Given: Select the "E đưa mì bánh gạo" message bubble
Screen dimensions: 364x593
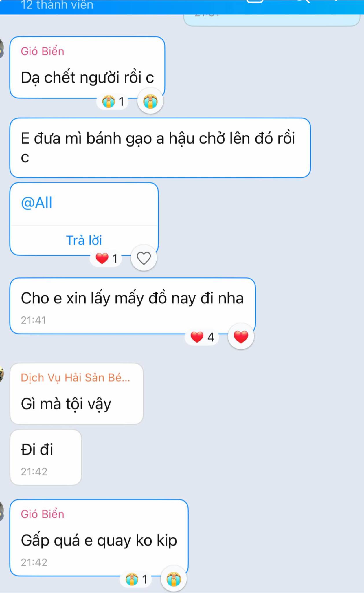Looking at the screenshot, I should tap(160, 148).
